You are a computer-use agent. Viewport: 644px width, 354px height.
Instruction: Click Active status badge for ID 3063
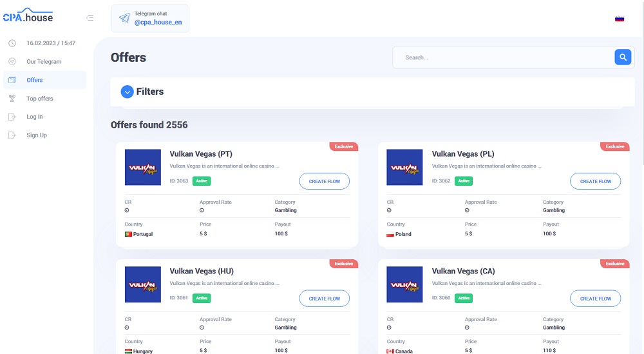click(x=202, y=181)
